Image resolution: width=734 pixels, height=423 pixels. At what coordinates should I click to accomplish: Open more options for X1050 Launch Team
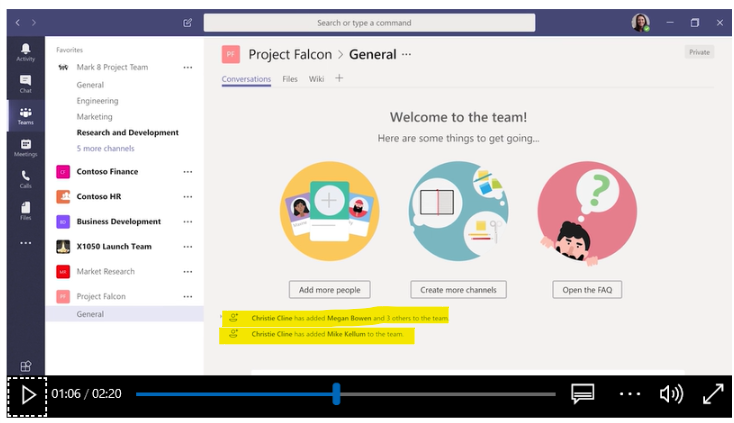pyautogui.click(x=188, y=247)
